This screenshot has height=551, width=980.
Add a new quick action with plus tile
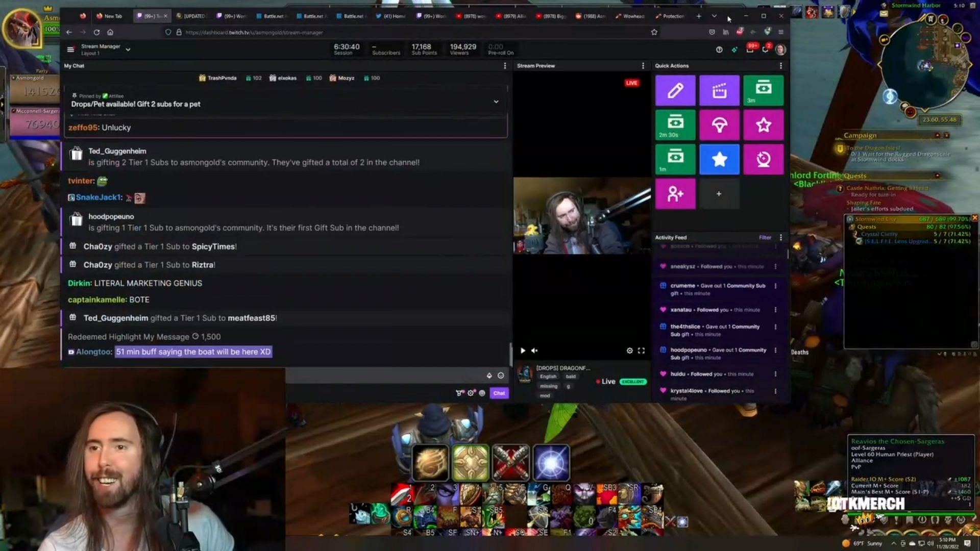click(719, 194)
